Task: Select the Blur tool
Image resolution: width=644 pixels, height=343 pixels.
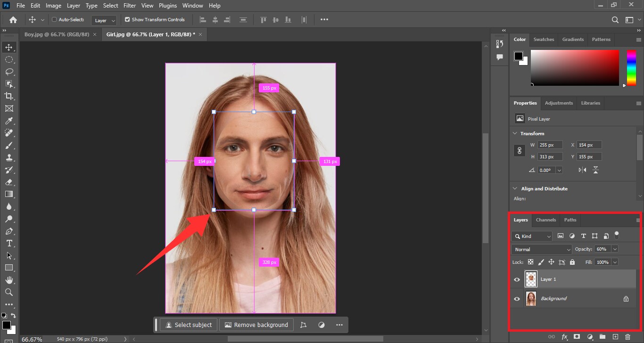Action: [9, 206]
